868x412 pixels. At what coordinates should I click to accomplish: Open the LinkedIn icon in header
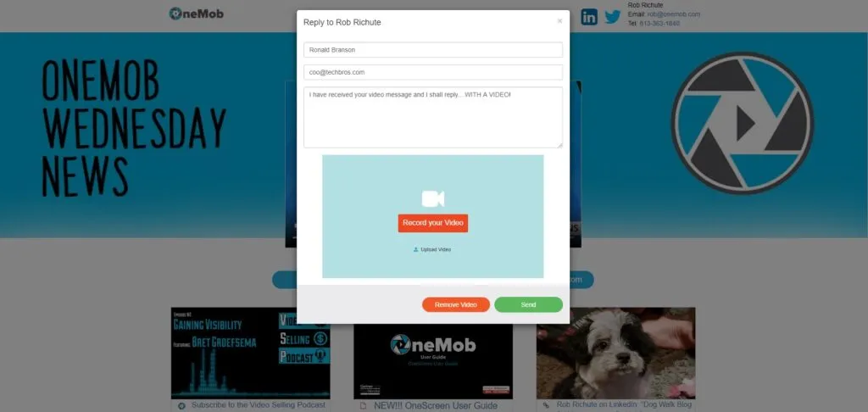click(589, 17)
